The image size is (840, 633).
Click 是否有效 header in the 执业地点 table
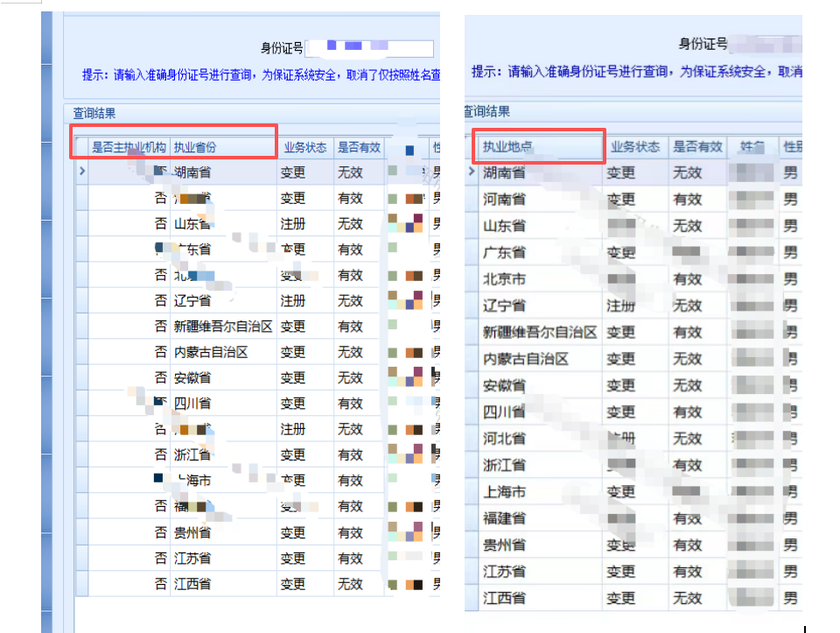pyautogui.click(x=697, y=147)
